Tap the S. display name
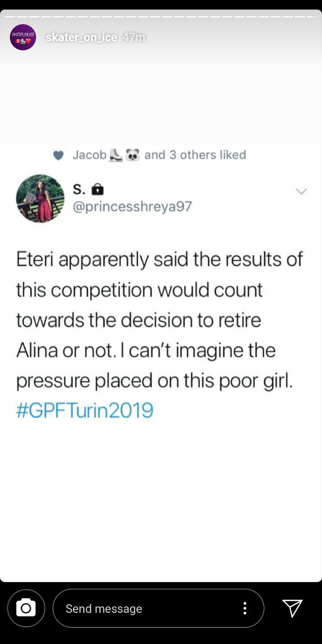 (79, 189)
